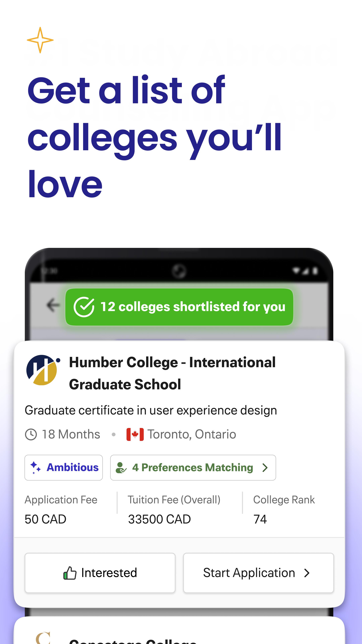The image size is (362, 644).
Task: Select the Toronto, Ontario location text
Action: [192, 434]
